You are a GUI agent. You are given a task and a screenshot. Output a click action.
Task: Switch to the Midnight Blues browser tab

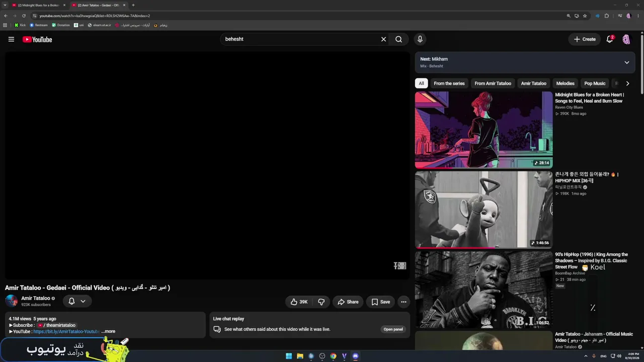(38, 5)
